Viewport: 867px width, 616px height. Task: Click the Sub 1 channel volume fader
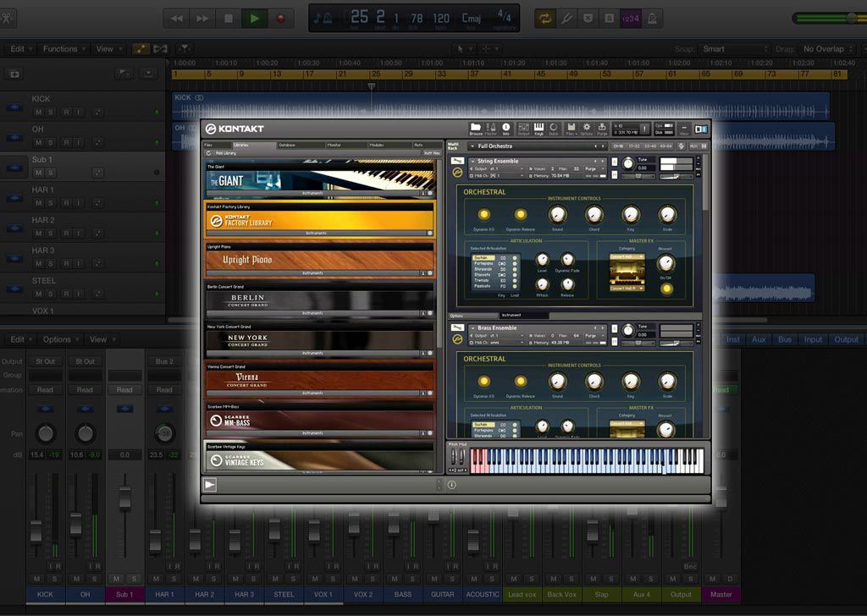pos(125,498)
